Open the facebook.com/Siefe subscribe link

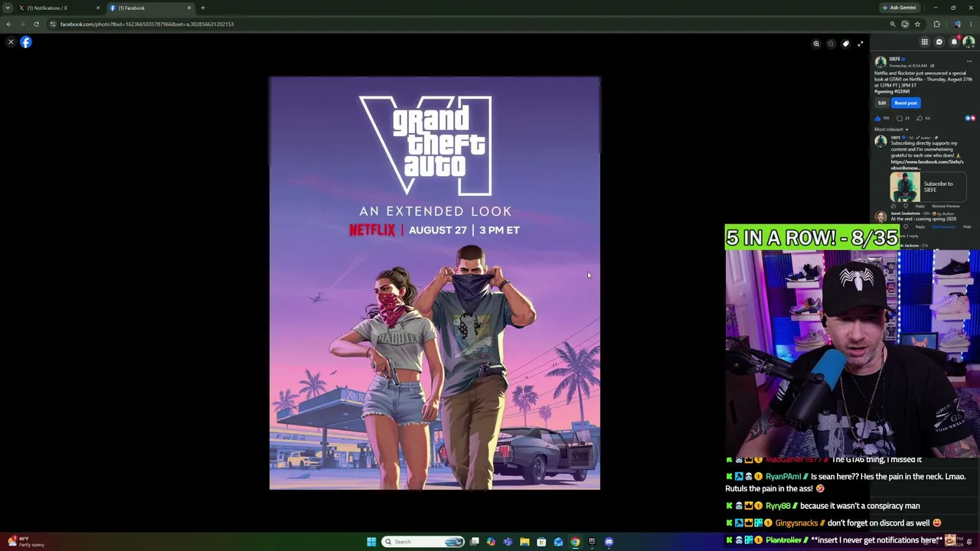pos(927,165)
